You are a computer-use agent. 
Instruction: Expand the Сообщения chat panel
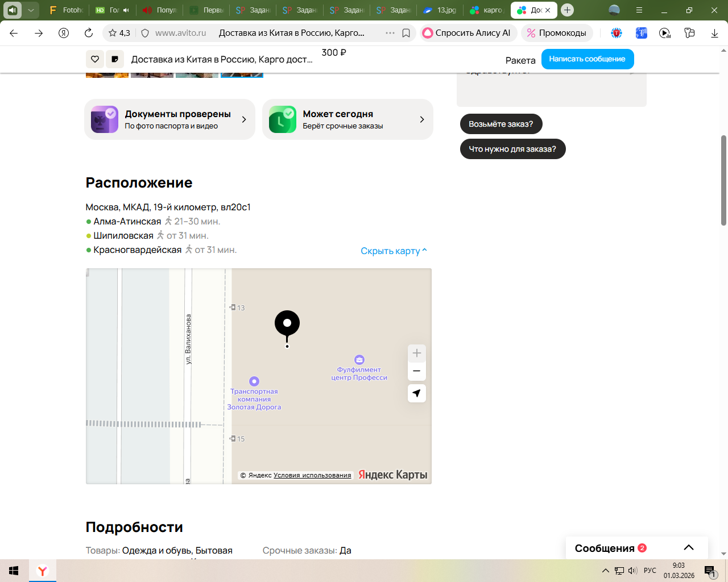point(688,548)
